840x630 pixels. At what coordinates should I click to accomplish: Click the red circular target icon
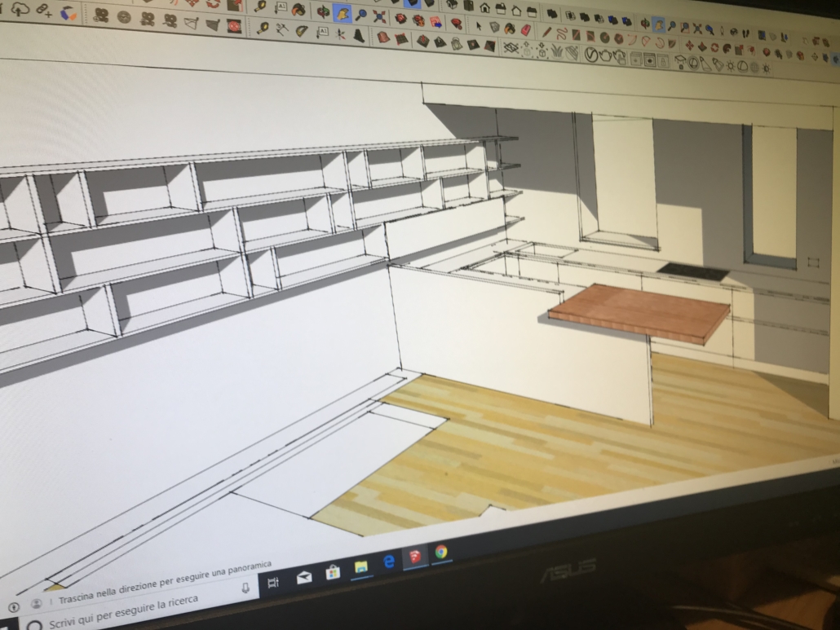click(x=234, y=26)
